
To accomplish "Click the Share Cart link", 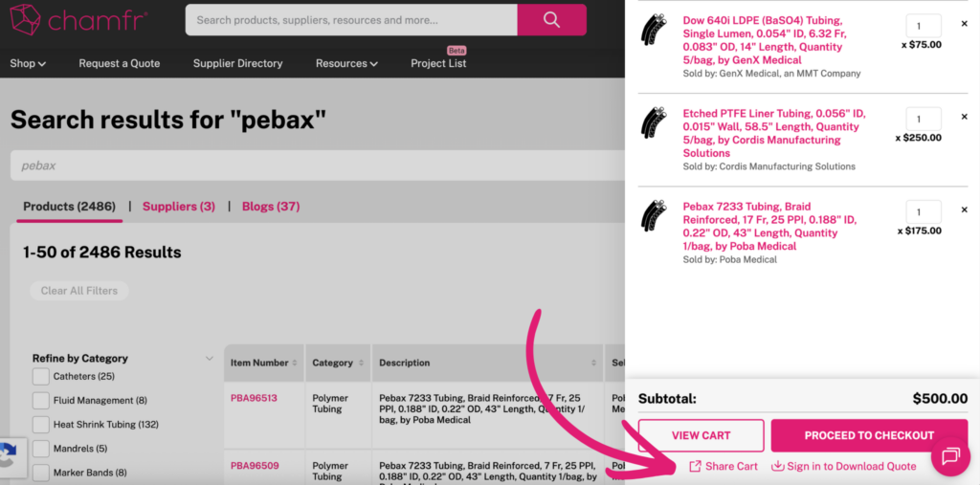I will (x=724, y=466).
